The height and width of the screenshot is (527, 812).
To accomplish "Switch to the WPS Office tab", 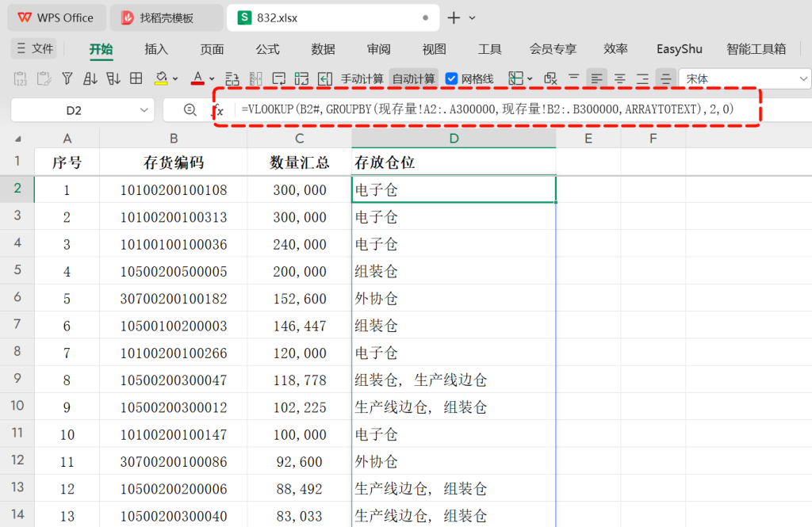I will click(x=56, y=17).
